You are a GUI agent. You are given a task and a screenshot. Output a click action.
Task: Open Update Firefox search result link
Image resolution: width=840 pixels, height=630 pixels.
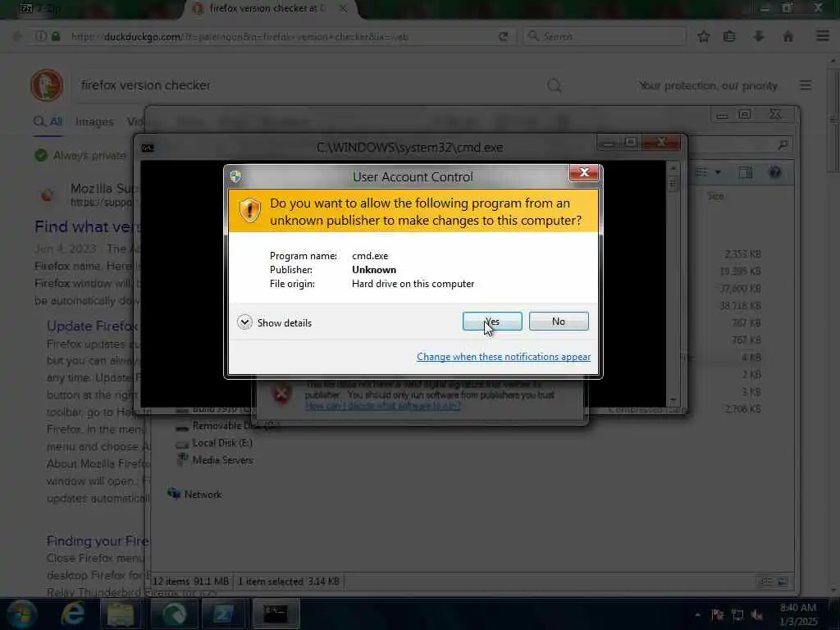pyautogui.click(x=92, y=326)
